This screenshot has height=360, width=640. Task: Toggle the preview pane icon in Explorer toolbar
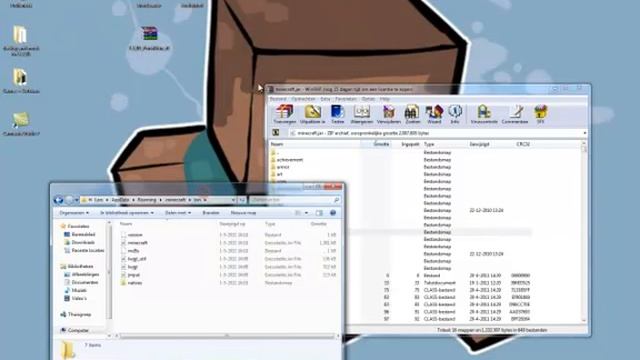point(319,213)
